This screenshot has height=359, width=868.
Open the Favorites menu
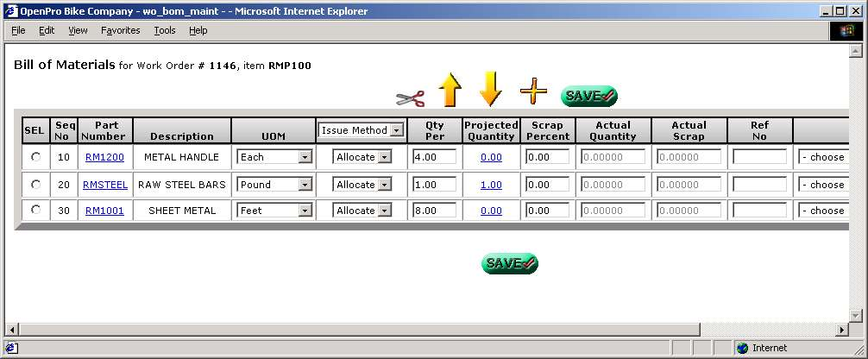click(120, 30)
